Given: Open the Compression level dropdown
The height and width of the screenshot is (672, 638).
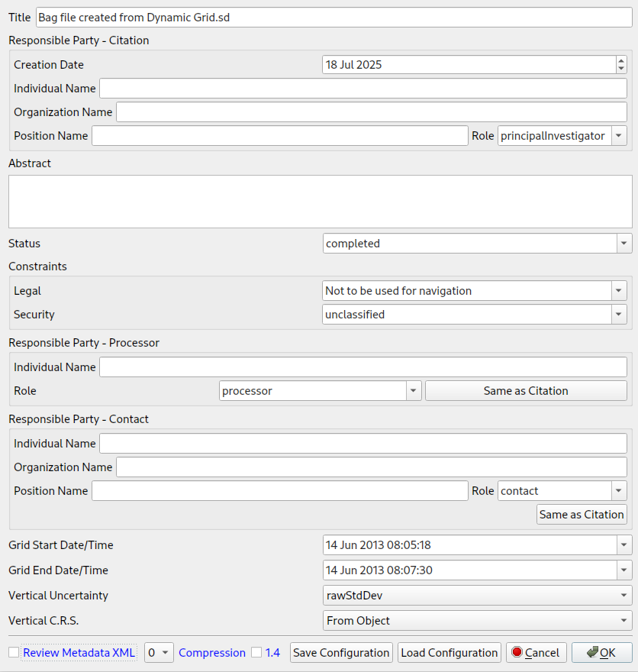Looking at the screenshot, I should 159,653.
